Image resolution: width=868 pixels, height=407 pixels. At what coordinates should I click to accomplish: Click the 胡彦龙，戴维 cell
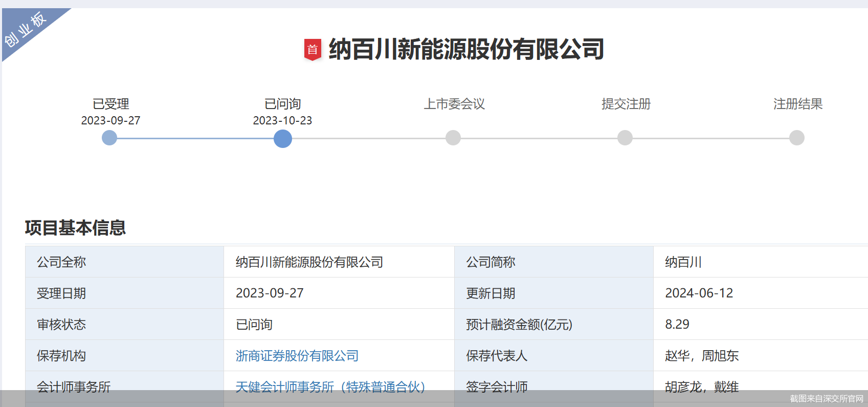point(761,387)
